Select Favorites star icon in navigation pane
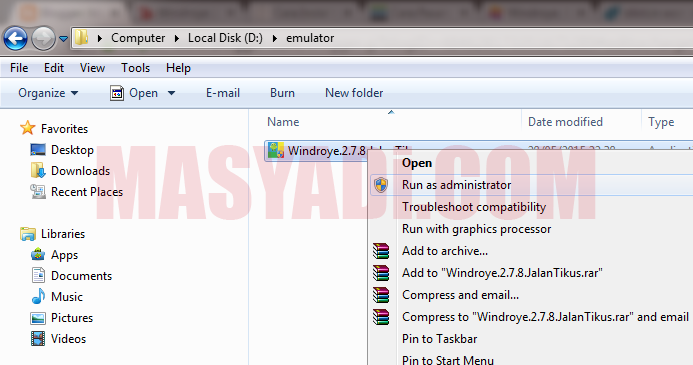Viewport: 693px width, 365px height. pos(27,128)
